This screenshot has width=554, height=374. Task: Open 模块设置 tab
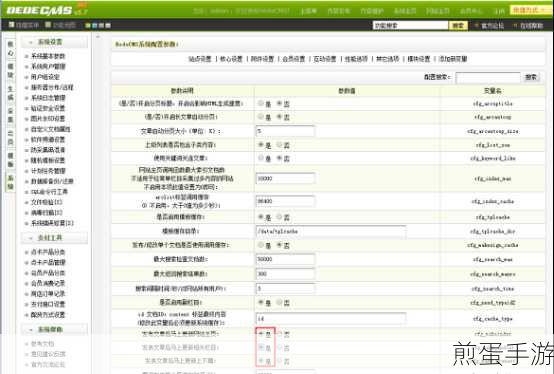(x=419, y=59)
